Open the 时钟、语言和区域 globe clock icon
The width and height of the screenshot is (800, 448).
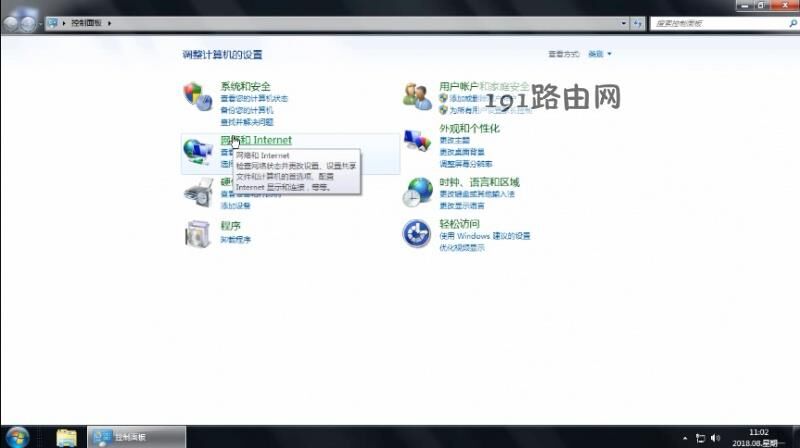[417, 192]
